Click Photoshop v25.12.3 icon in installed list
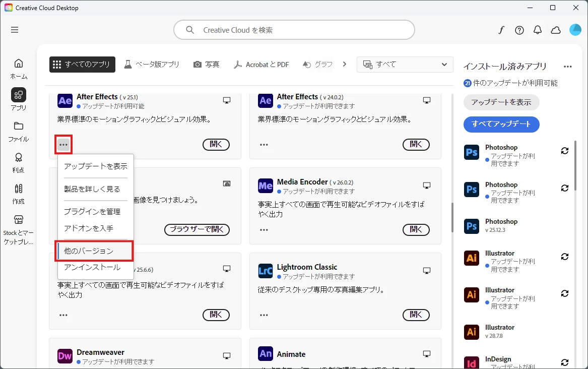 point(472,226)
